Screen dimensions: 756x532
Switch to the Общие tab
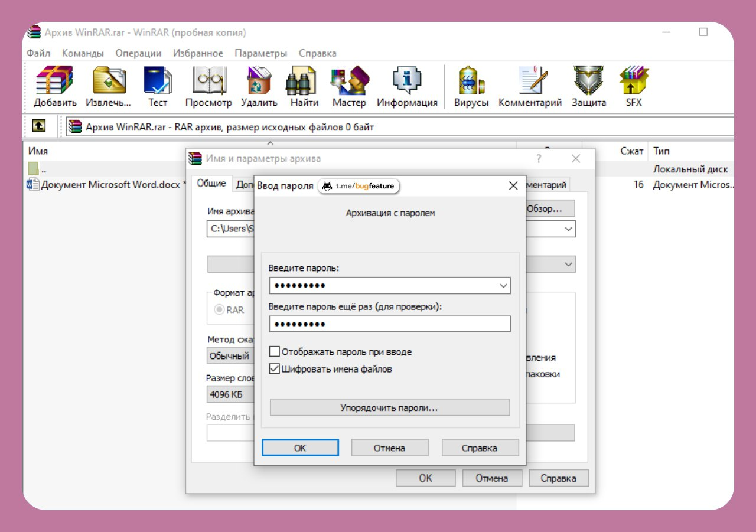[x=211, y=184]
